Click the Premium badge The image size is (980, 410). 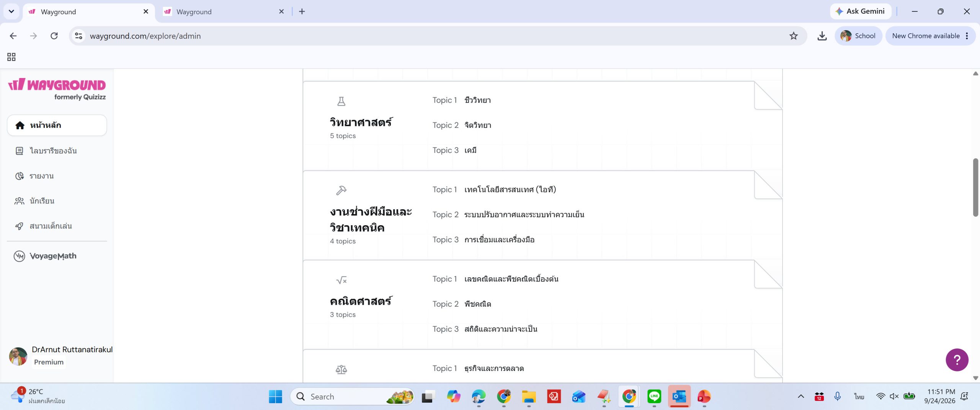click(49, 362)
